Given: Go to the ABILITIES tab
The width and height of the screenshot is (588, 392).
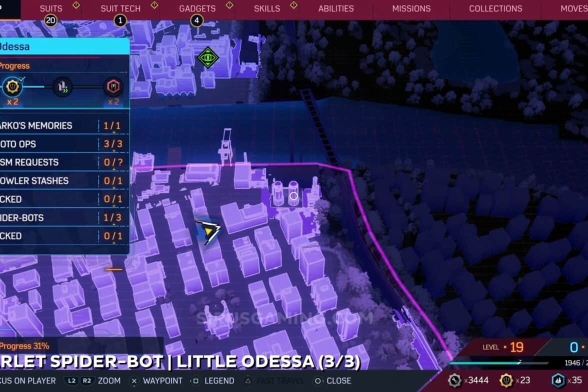Looking at the screenshot, I should pyautogui.click(x=336, y=8).
